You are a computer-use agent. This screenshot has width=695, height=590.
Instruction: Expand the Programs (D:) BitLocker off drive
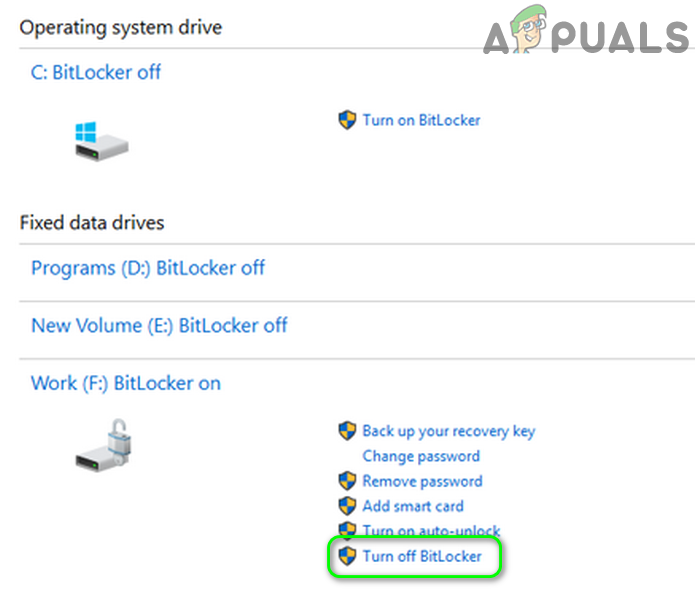[148, 268]
